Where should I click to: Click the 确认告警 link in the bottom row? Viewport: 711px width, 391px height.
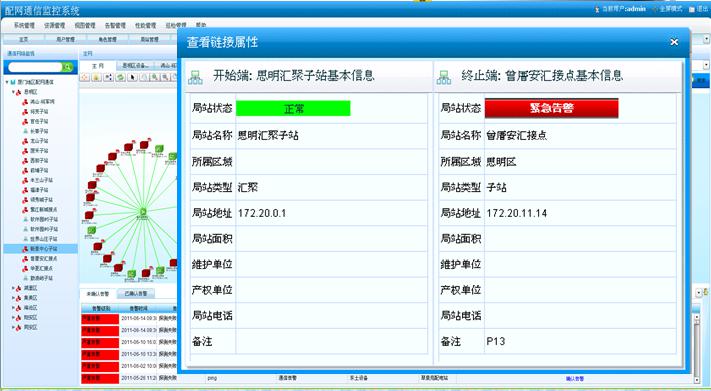tap(575, 378)
